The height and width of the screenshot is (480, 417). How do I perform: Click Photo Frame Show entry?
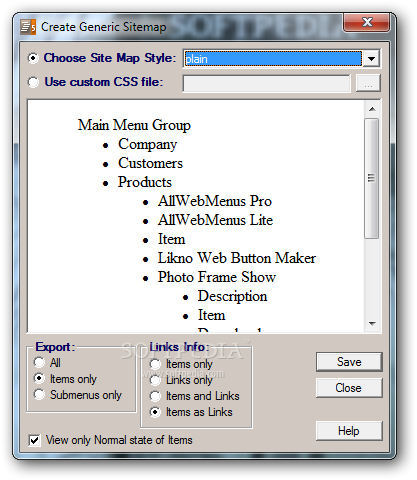point(217,277)
